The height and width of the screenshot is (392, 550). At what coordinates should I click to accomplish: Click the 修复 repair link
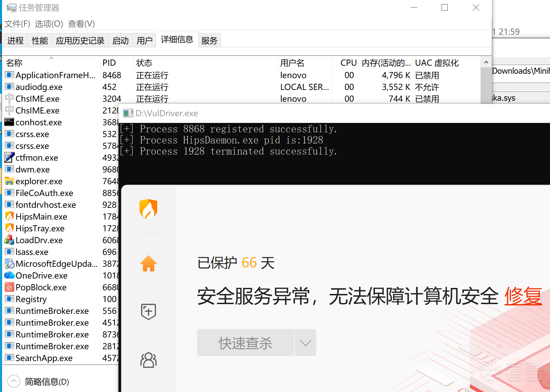coord(523,297)
